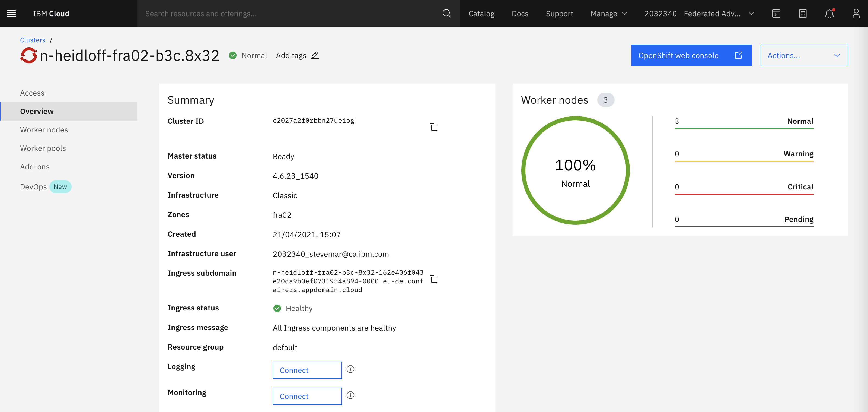Click the 100% Normal donut chart
868x412 pixels.
(x=576, y=170)
